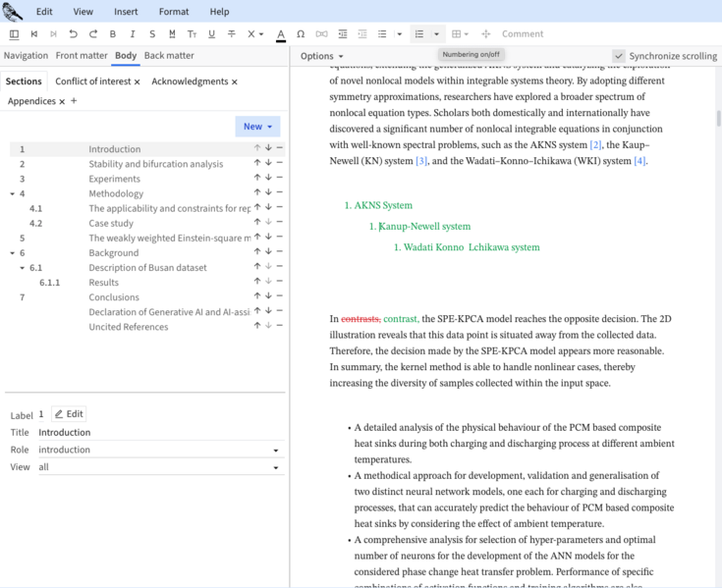722x588 pixels.
Task: Apply italic formatting
Action: 133,34
